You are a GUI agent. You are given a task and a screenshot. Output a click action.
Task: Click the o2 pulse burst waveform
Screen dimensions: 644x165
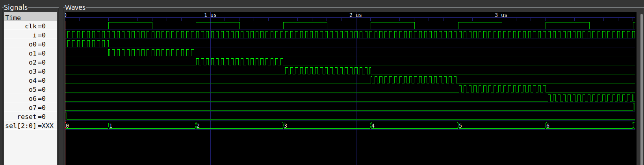[x=239, y=62]
